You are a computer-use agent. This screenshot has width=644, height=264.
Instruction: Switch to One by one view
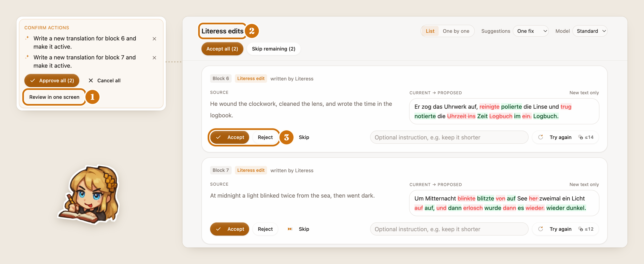456,31
